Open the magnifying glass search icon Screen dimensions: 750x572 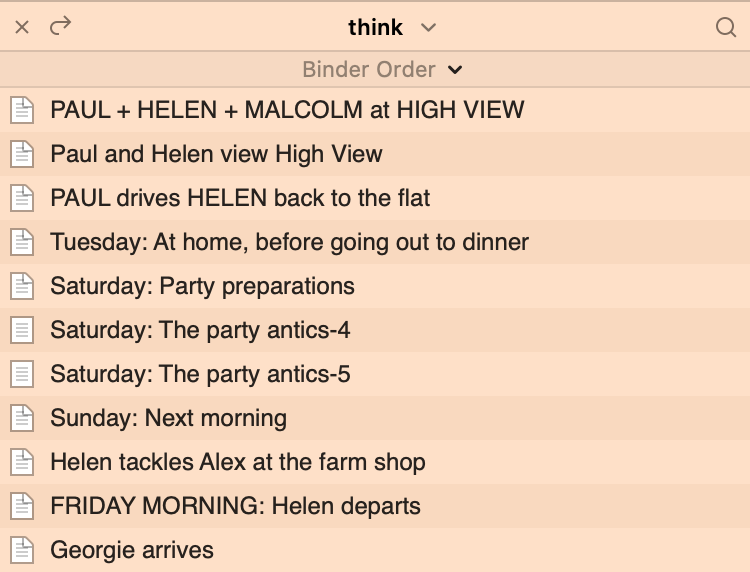(726, 27)
